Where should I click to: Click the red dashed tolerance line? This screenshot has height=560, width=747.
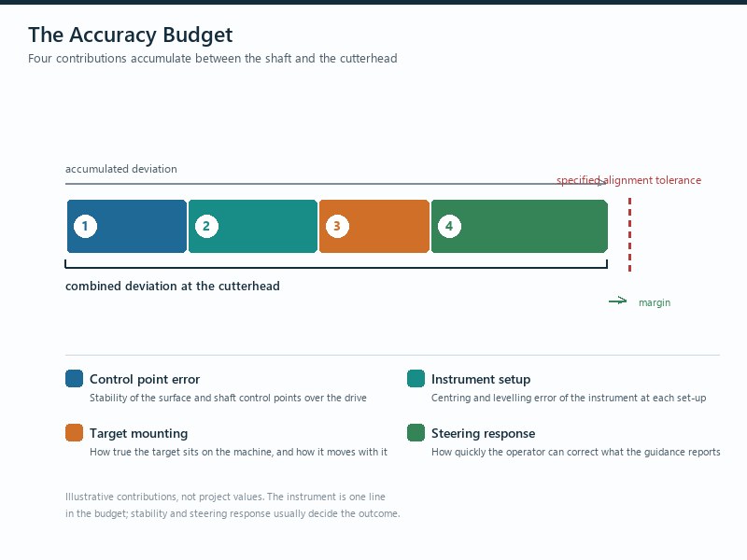coord(629,235)
